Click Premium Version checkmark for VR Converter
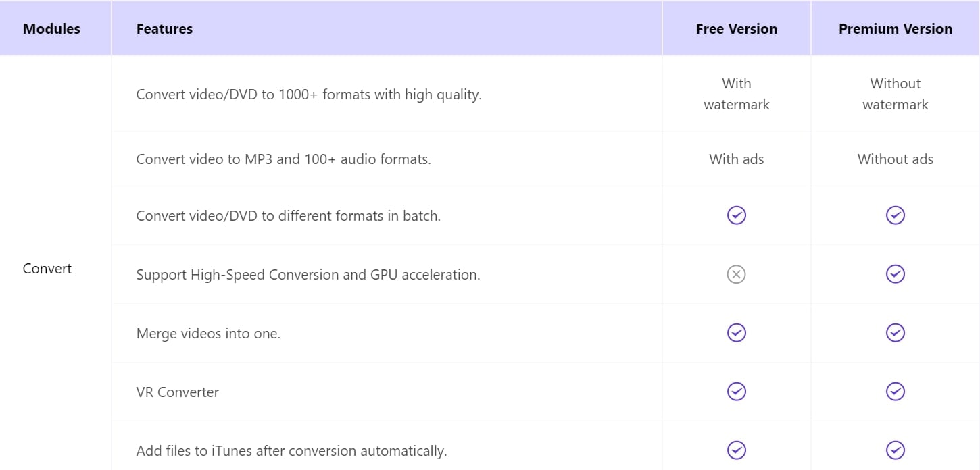This screenshot has width=980, height=470. click(x=895, y=392)
